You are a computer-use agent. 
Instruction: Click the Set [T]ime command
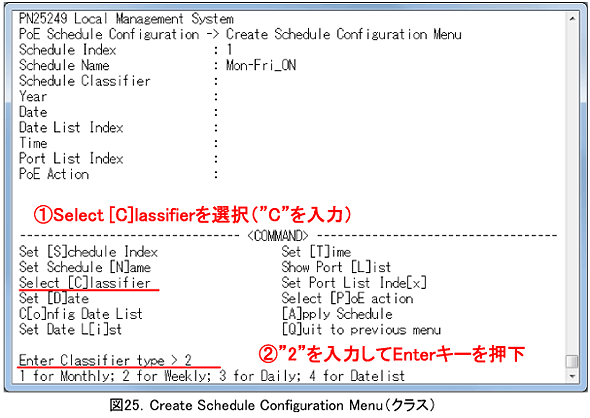point(316,252)
